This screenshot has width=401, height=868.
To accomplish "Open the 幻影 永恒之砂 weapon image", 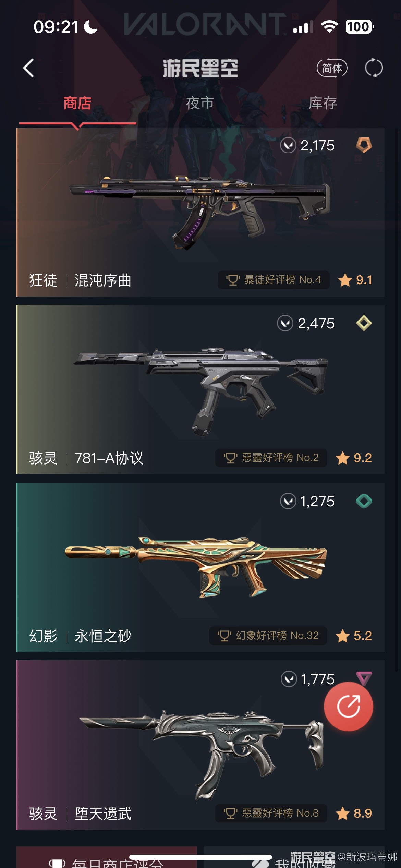I will (196, 567).
